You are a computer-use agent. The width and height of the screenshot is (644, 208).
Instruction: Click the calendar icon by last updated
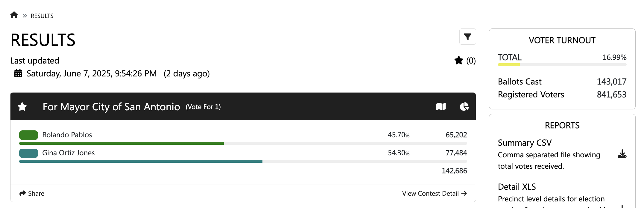point(18,73)
